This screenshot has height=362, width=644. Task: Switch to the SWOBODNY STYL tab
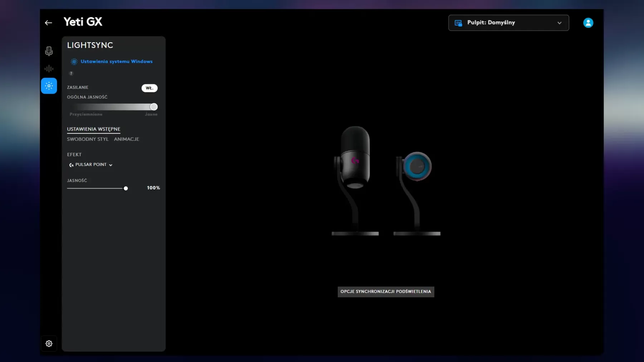tap(87, 139)
